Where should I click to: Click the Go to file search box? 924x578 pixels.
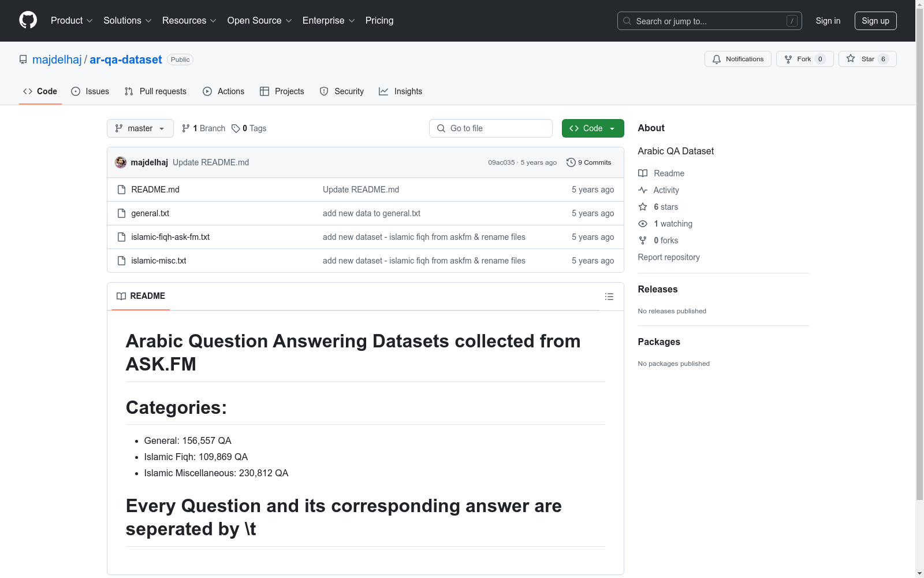pos(491,128)
